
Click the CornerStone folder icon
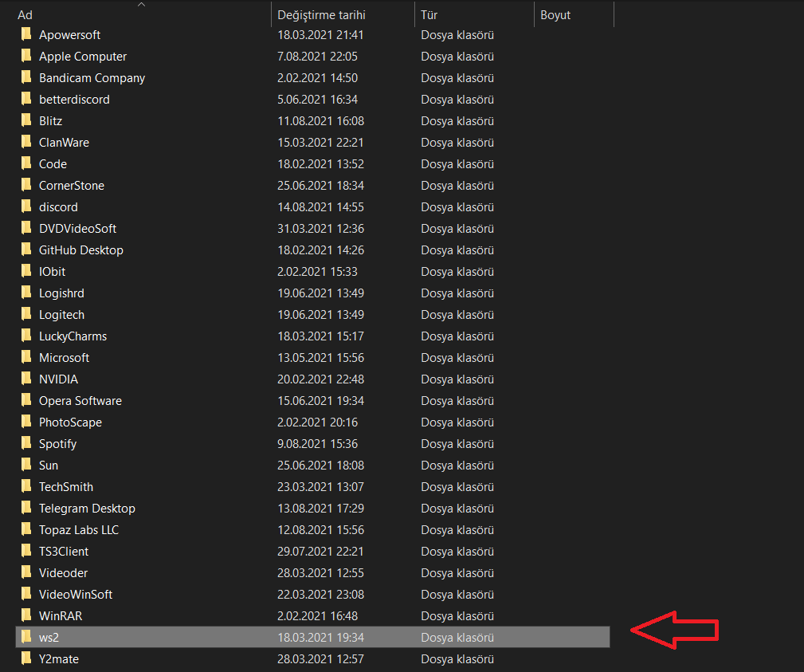(26, 185)
